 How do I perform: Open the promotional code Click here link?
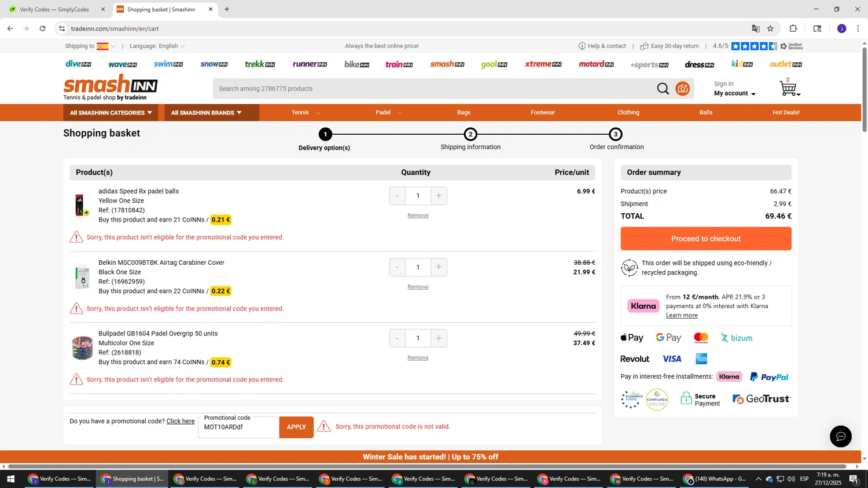tap(181, 421)
